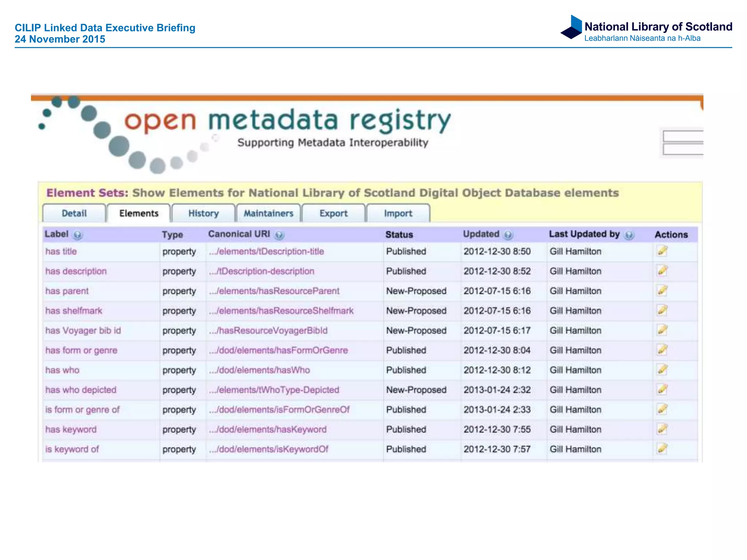747x560 pixels.
Task: Follow the .../elements/hasResourceParent URI link
Action: coord(274,291)
